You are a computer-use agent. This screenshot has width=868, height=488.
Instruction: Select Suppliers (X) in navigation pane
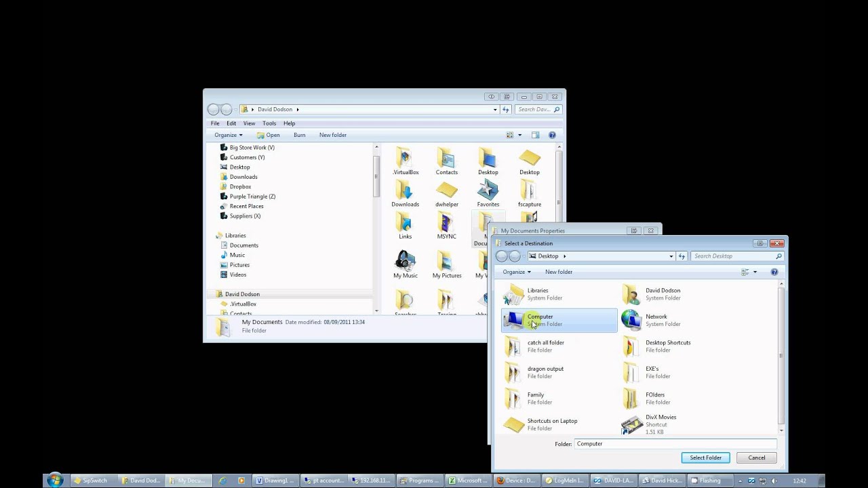[245, 216]
